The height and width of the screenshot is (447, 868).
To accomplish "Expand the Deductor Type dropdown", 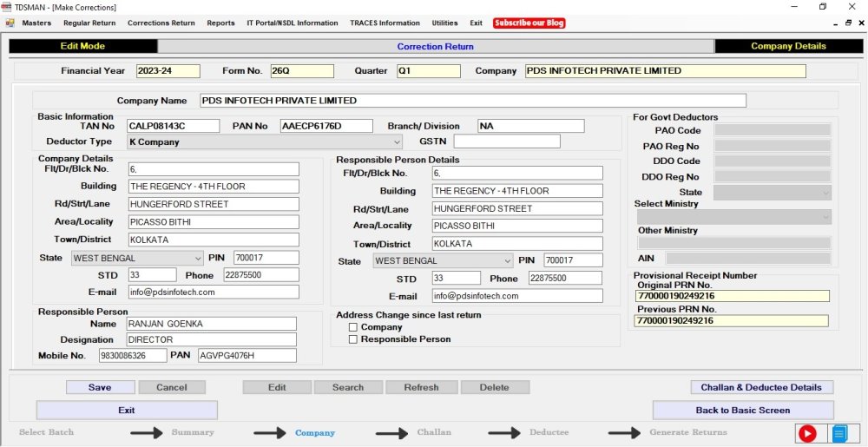I will click(x=397, y=141).
